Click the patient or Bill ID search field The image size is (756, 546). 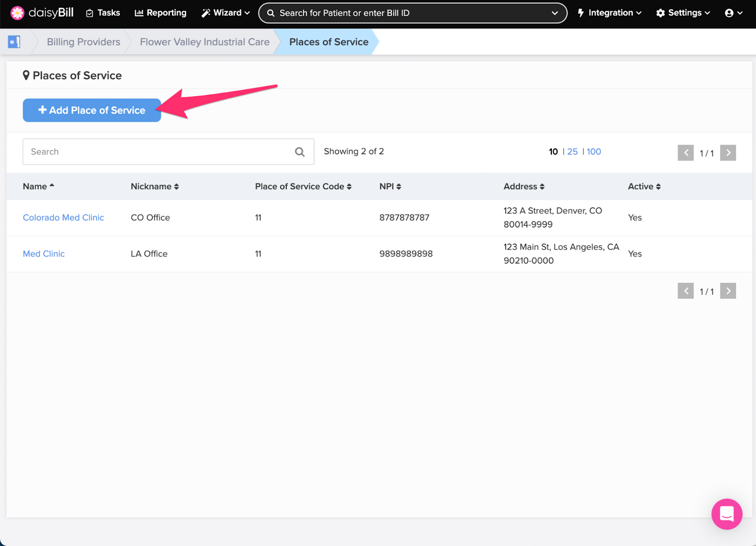(412, 13)
